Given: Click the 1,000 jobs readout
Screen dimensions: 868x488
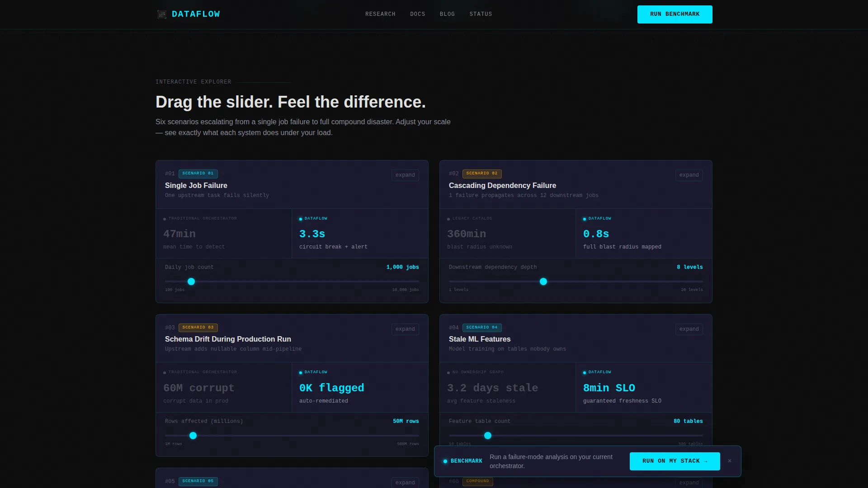Looking at the screenshot, I should tap(402, 267).
